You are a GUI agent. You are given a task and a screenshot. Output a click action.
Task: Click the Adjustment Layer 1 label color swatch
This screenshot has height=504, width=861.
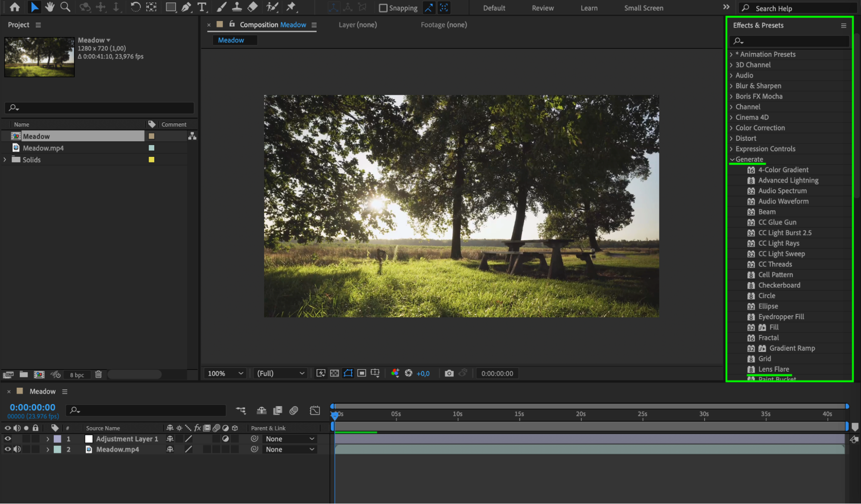click(x=57, y=439)
